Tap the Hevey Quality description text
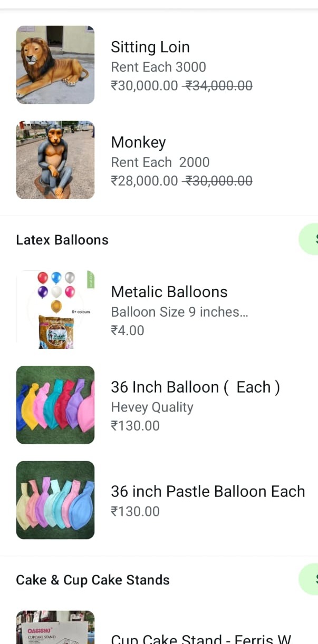 (x=152, y=407)
